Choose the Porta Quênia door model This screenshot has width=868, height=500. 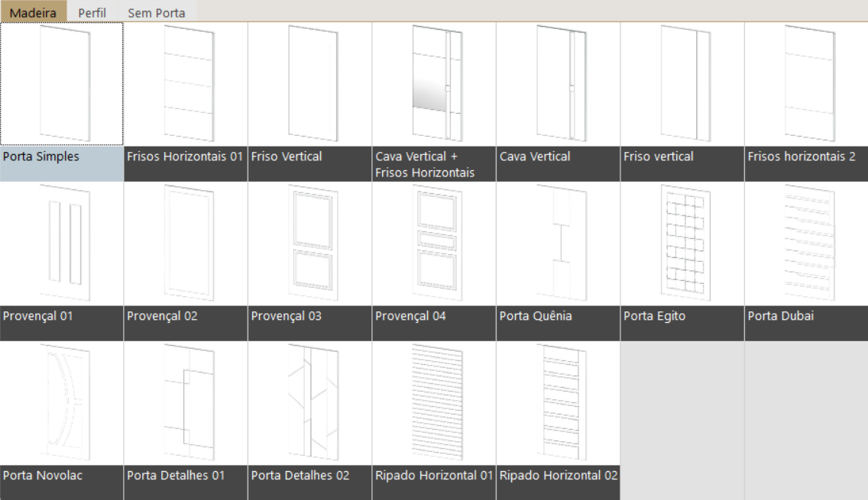[x=558, y=244]
